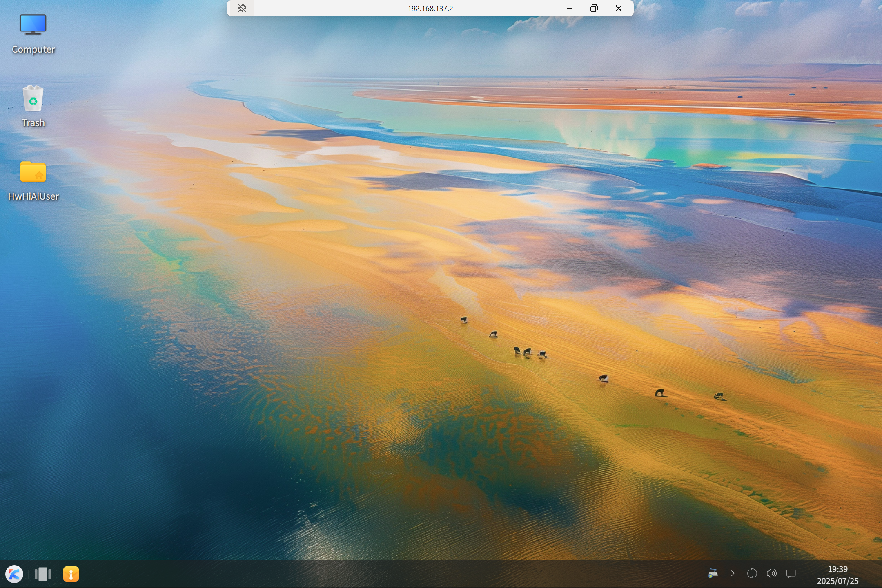Open the task view switcher

click(43, 574)
